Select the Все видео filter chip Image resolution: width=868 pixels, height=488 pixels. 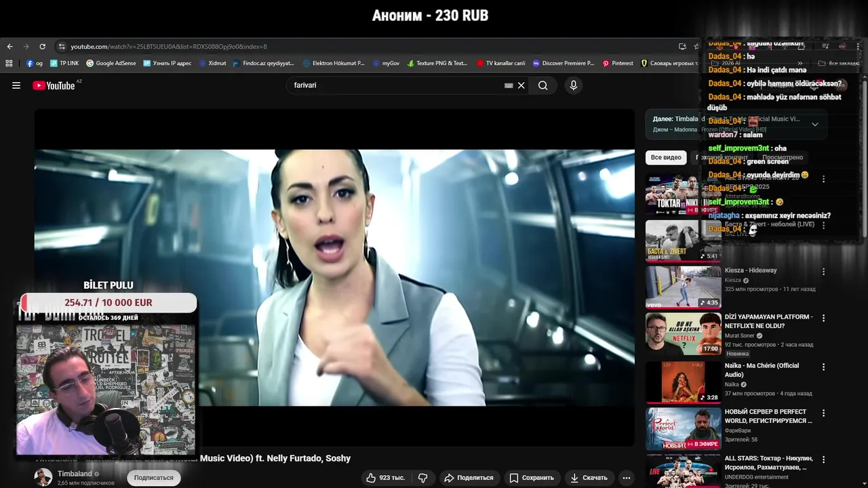click(x=666, y=157)
